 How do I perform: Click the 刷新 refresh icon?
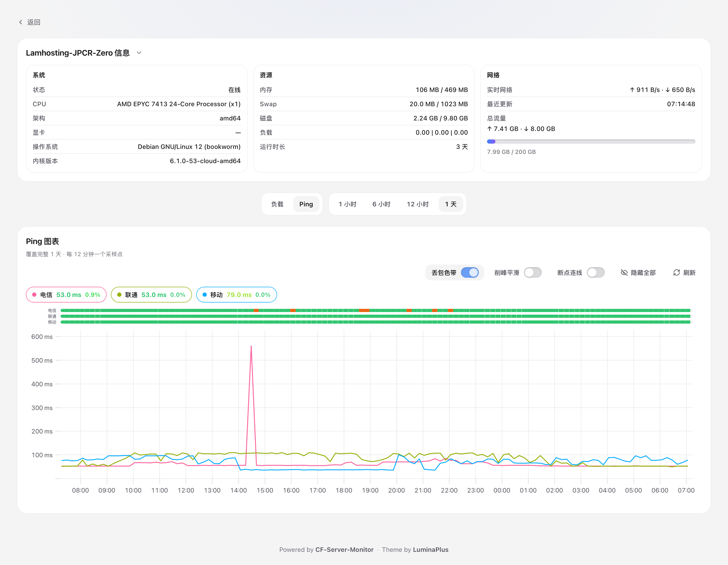(x=676, y=272)
